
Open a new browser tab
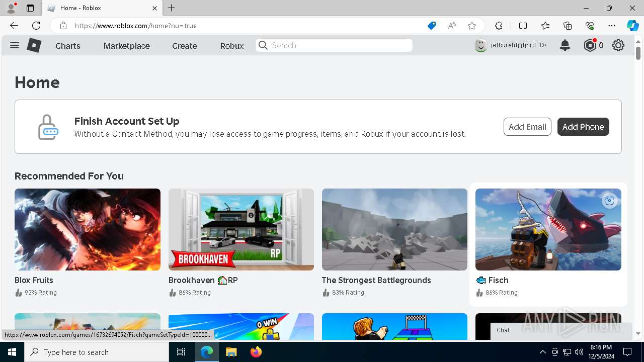[x=172, y=8]
